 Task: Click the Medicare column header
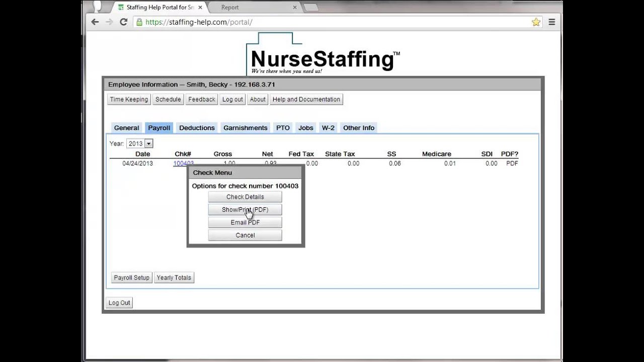[437, 154]
